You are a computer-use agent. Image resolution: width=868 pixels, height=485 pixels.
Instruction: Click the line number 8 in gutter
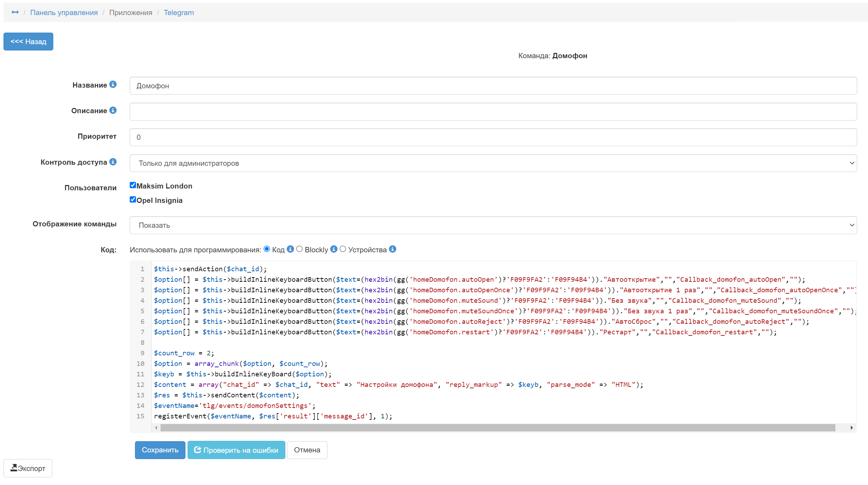pos(142,342)
